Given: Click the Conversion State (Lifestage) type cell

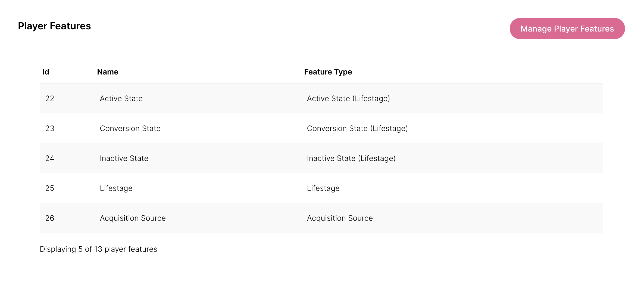Looking at the screenshot, I should click(x=357, y=128).
